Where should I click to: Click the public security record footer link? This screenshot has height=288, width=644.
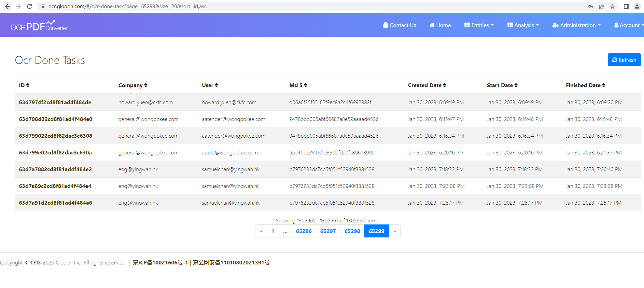pyautogui.click(x=231, y=262)
